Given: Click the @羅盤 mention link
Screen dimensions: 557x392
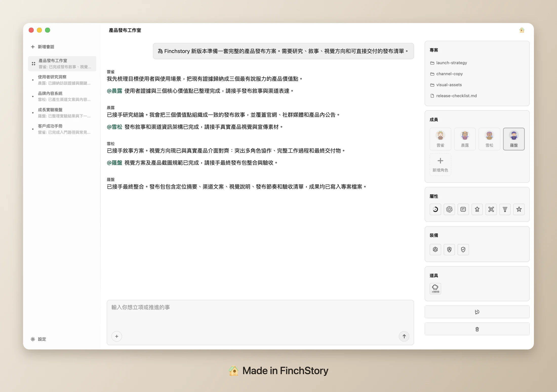Looking at the screenshot, I should (114, 163).
